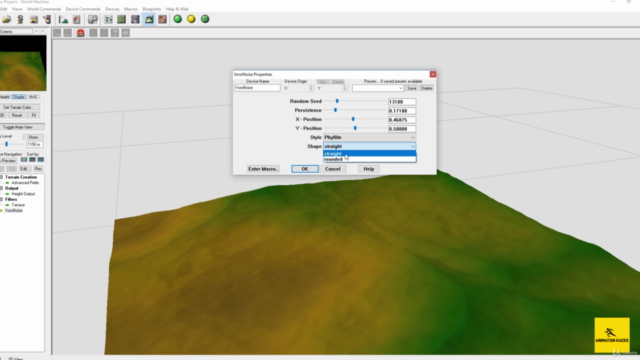Choose rounded in Shape list
Viewport: 640px width, 360px height.
pos(369,159)
